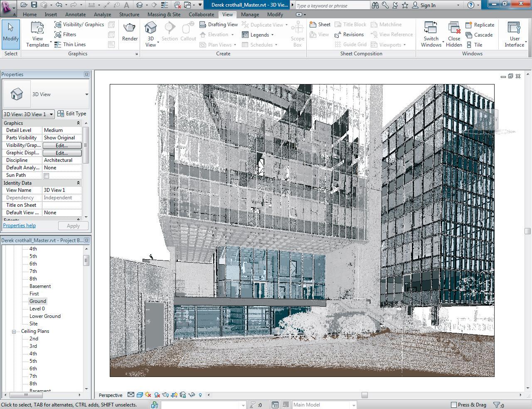532x409 pixels.
Task: Create a new Drafting View
Action: [x=219, y=25]
